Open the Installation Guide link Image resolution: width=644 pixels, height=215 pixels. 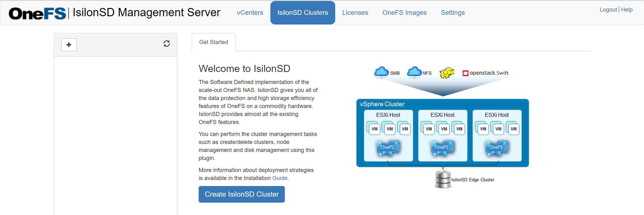point(280,178)
